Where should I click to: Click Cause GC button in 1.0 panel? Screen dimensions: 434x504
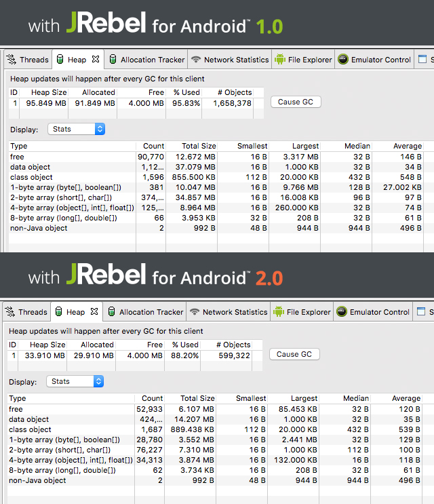click(x=296, y=102)
